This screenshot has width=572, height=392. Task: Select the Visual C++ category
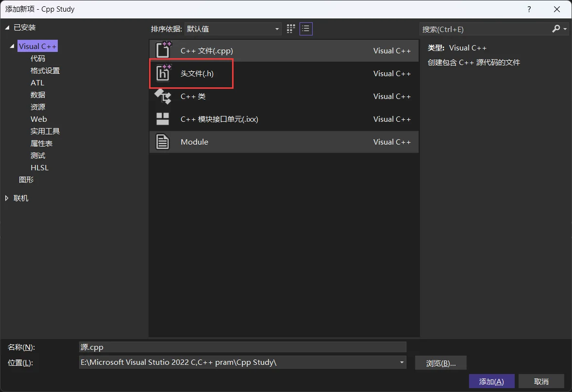[37, 46]
